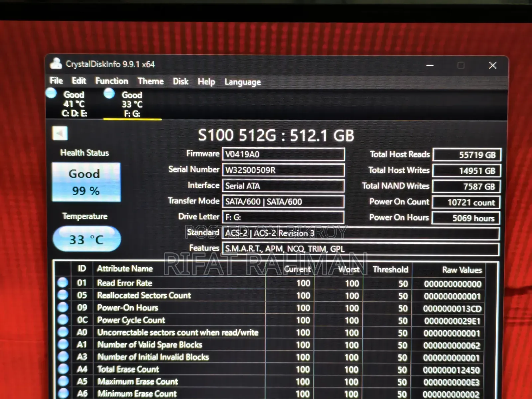Click Power On Count value 10721 count
Screen dimensions: 532x399
click(466, 202)
